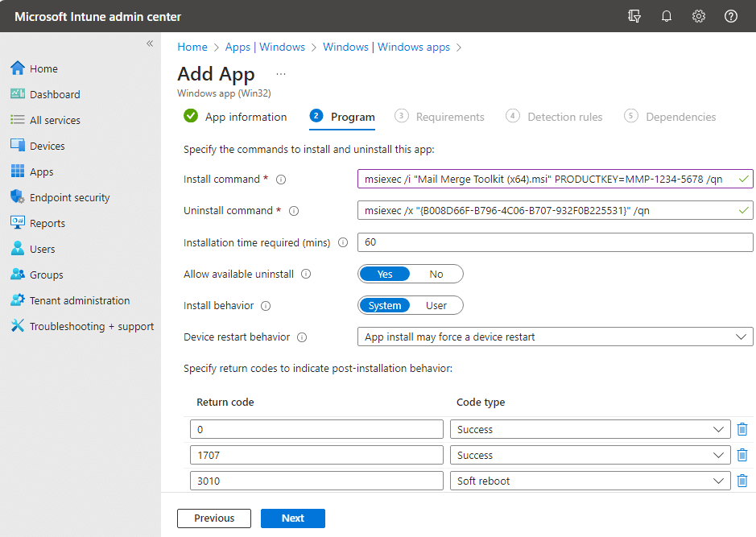Viewport: 756px width, 537px height.
Task: Click the Tenant administration icon
Action: pos(18,299)
